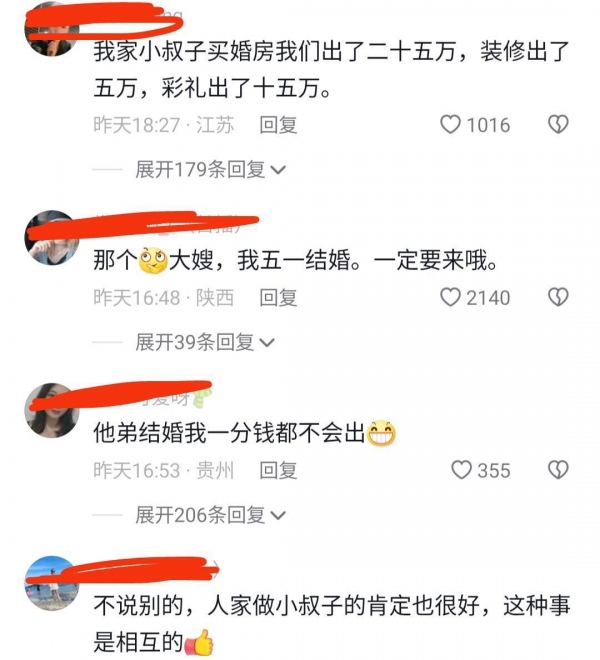Tap the thumbs-up emoji after 是相互的
The width and height of the screenshot is (600, 660).
tap(200, 642)
